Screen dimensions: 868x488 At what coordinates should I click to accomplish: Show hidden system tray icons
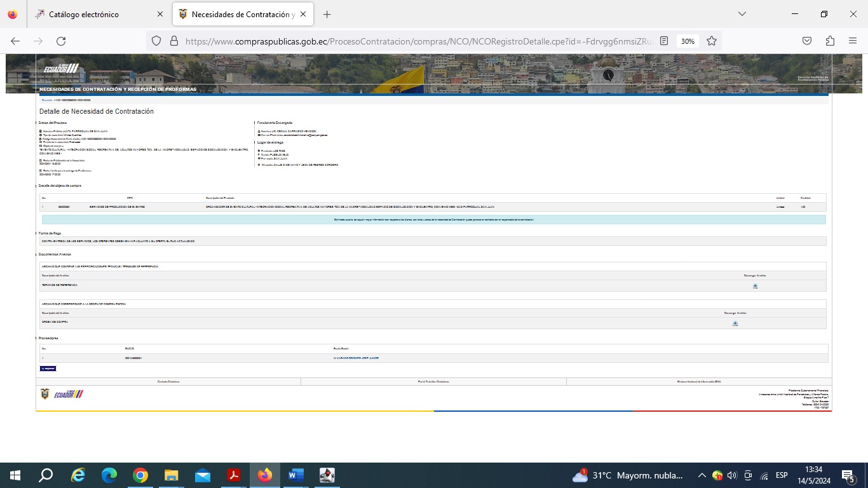pos(702,475)
